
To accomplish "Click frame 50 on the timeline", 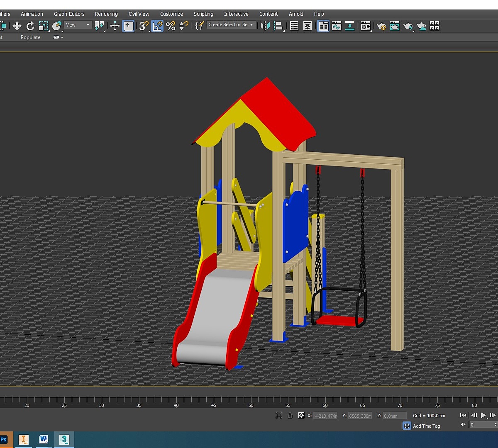I will [251, 401].
